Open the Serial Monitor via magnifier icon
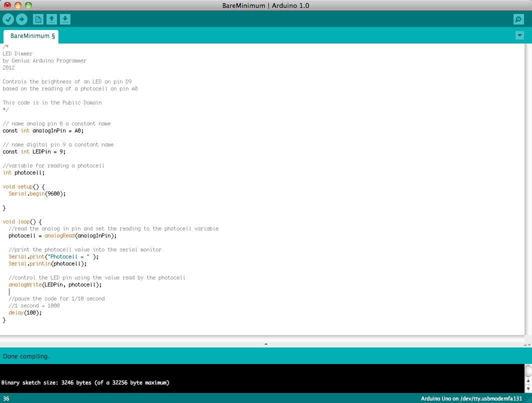 pyautogui.click(x=518, y=19)
